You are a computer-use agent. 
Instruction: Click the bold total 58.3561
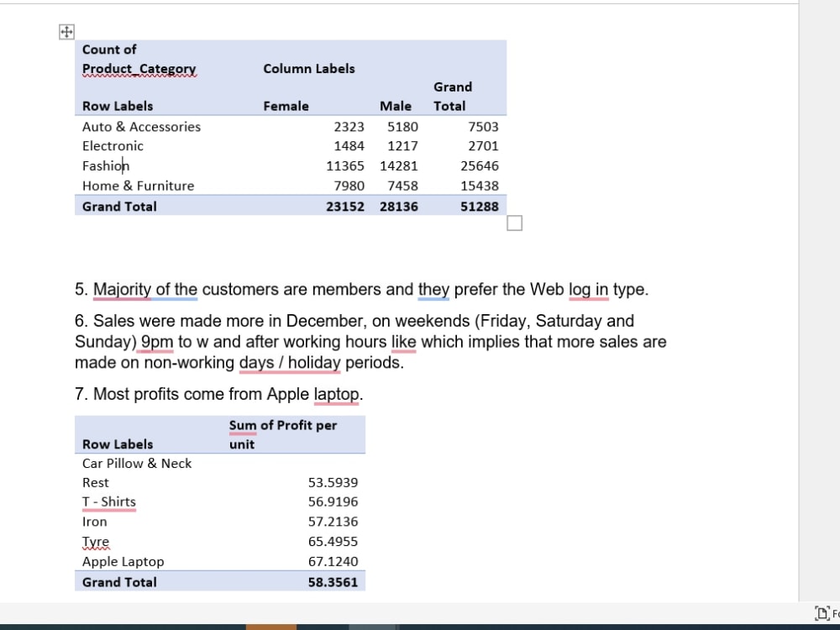point(333,582)
